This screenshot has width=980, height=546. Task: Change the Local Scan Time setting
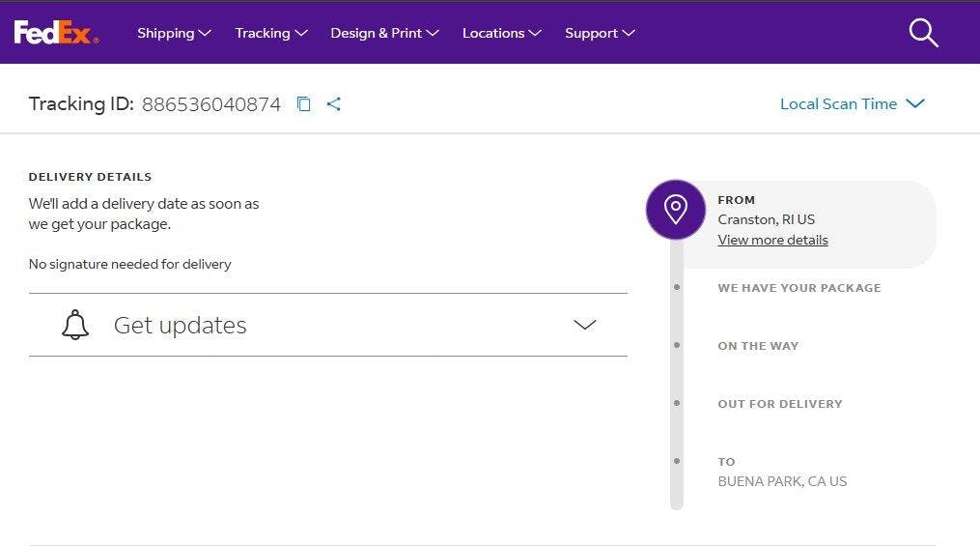tap(852, 104)
